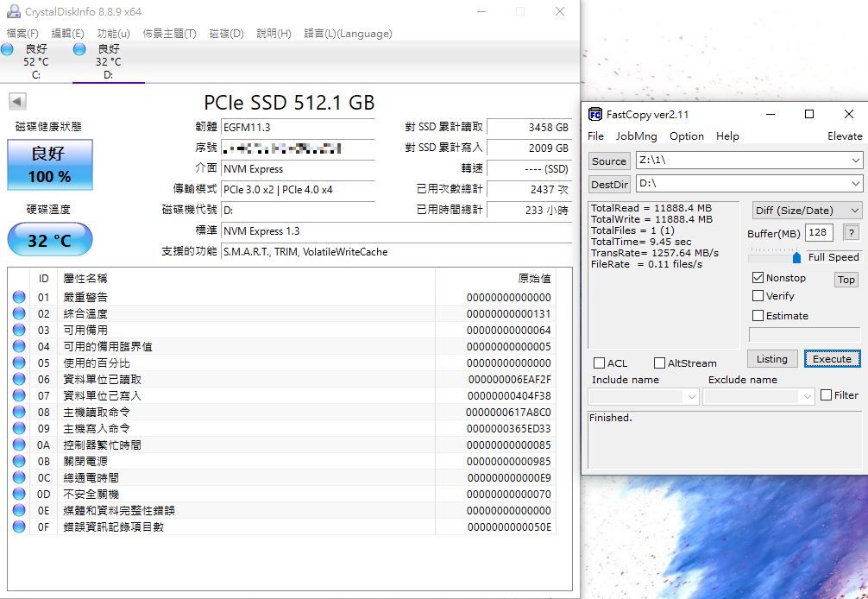Click the Top button
868x599 pixels.
846,280
